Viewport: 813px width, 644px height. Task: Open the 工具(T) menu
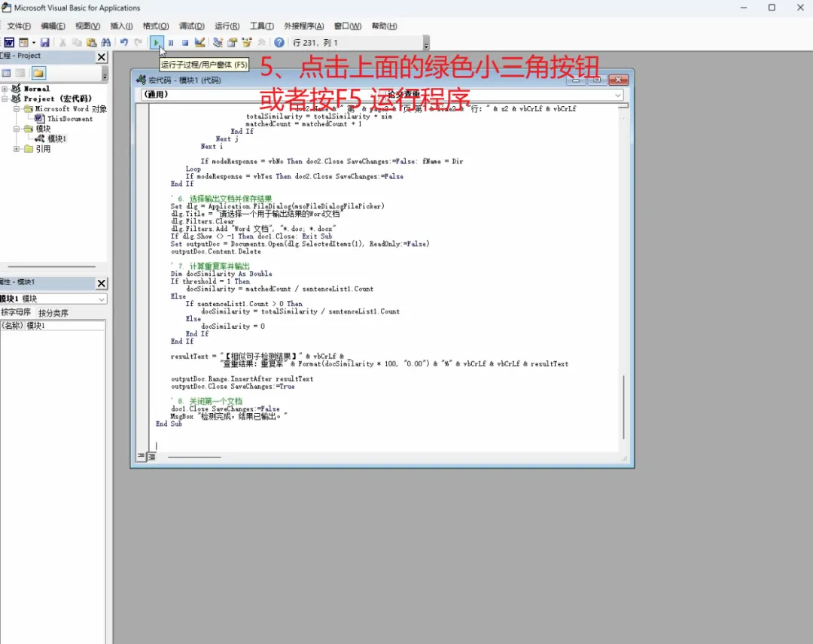[261, 26]
